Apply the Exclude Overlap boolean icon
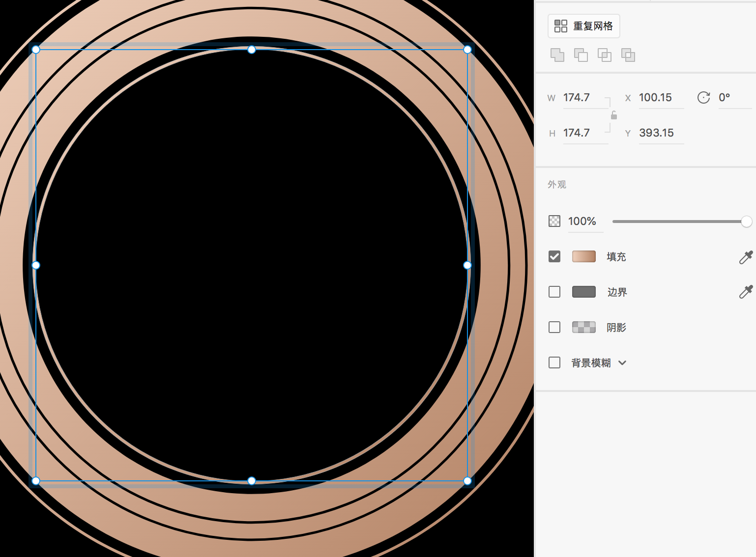Viewport: 756px width, 557px height. [628, 55]
